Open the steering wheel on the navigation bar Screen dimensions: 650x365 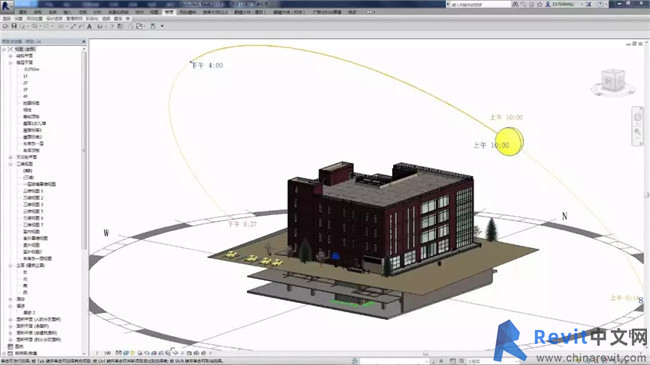[638, 117]
